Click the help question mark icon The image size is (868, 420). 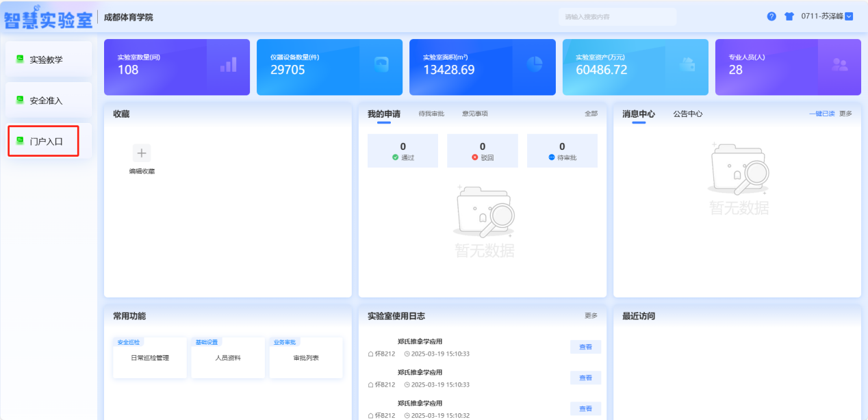771,16
